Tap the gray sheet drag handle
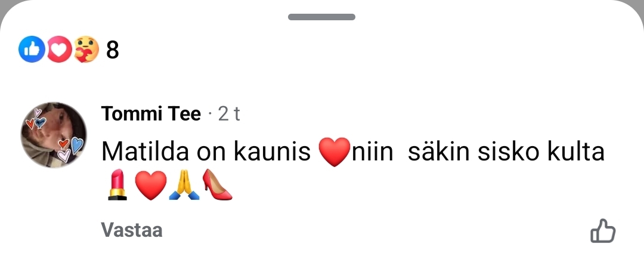Screen dimensions: 644x263 tap(321, 17)
